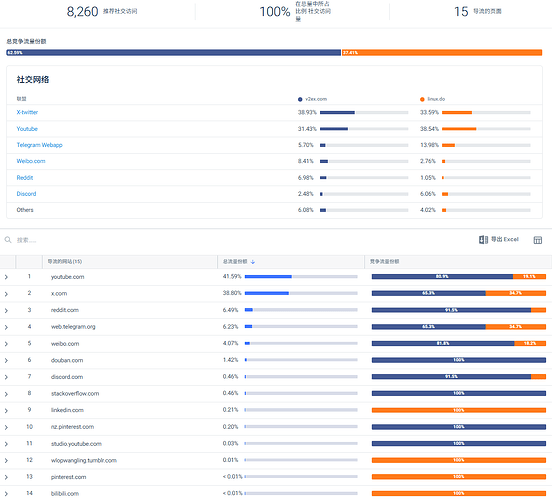Expand the pinterest.com row
Viewport: 552px width, 500px height.
[x=6, y=477]
